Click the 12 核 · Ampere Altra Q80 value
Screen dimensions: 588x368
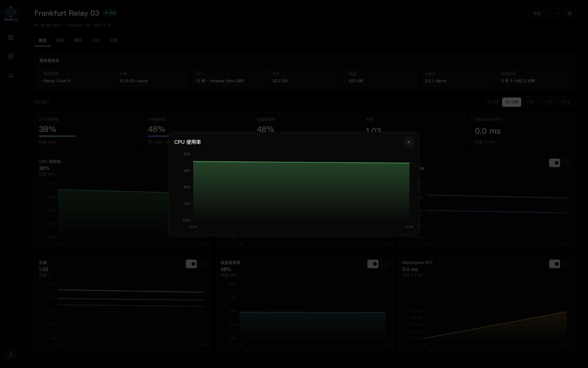click(x=220, y=81)
